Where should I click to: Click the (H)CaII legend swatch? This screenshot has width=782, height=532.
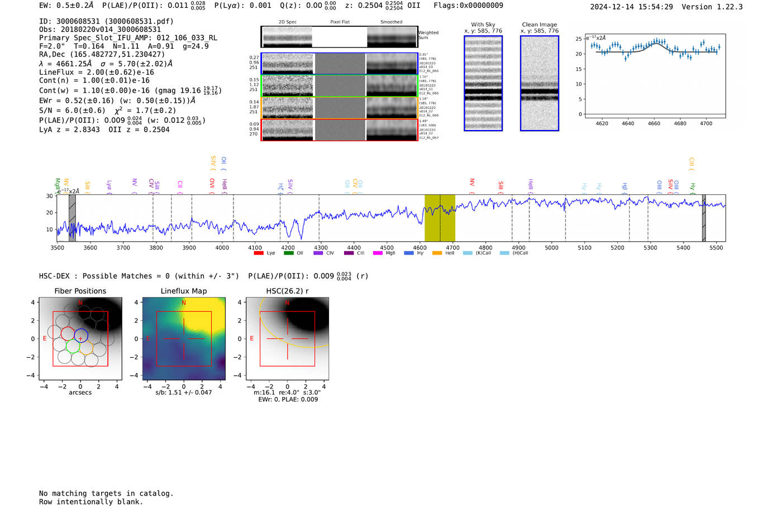click(x=504, y=253)
